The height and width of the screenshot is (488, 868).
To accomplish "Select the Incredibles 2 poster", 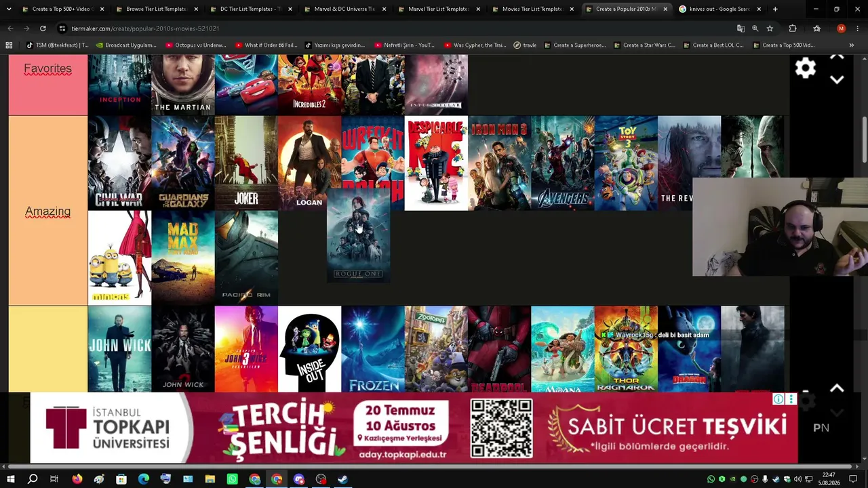I will click(x=309, y=85).
